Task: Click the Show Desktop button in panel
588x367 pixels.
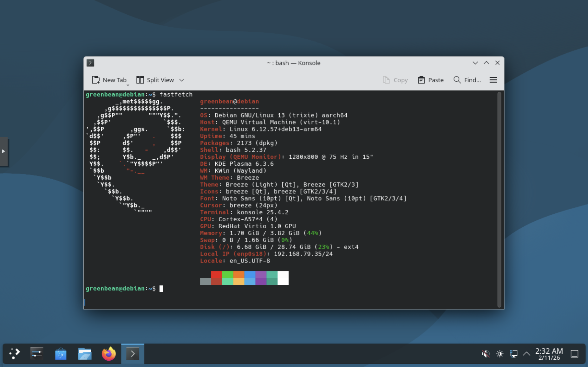Action: coord(574,353)
